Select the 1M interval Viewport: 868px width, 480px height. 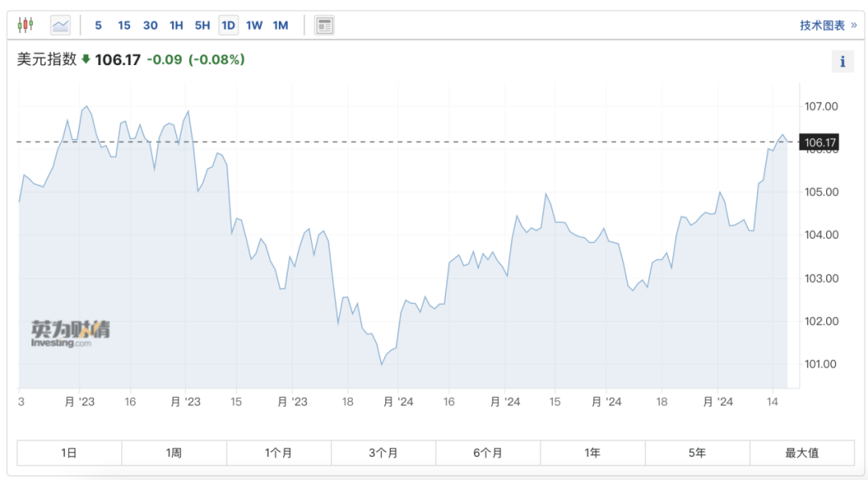point(280,25)
